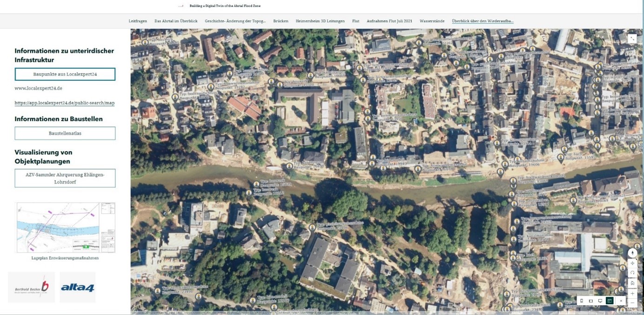Click the alta4 logo
Image resolution: width=644 pixels, height=315 pixels.
[78, 287]
